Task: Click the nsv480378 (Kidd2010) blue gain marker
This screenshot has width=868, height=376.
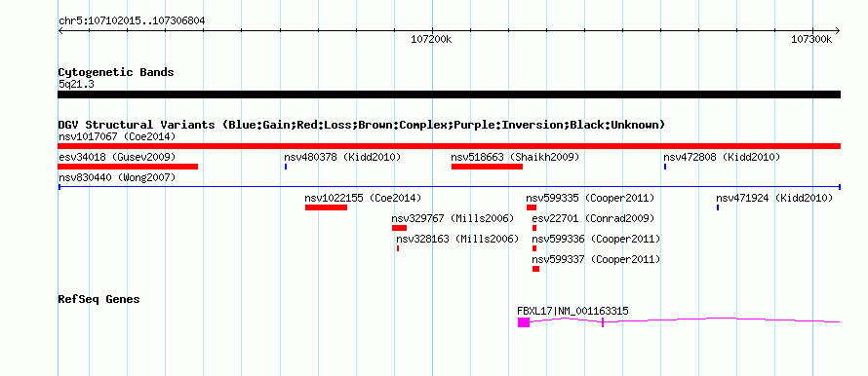Action: (x=286, y=167)
